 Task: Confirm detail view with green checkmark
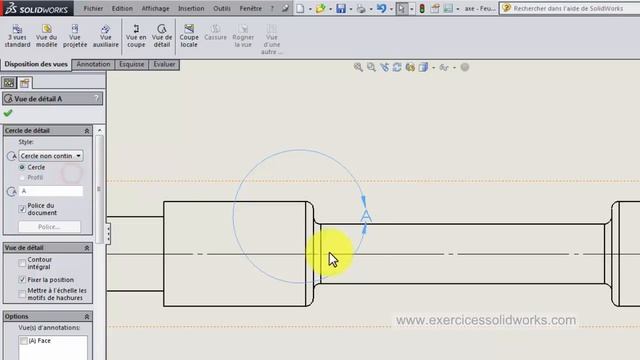8,113
